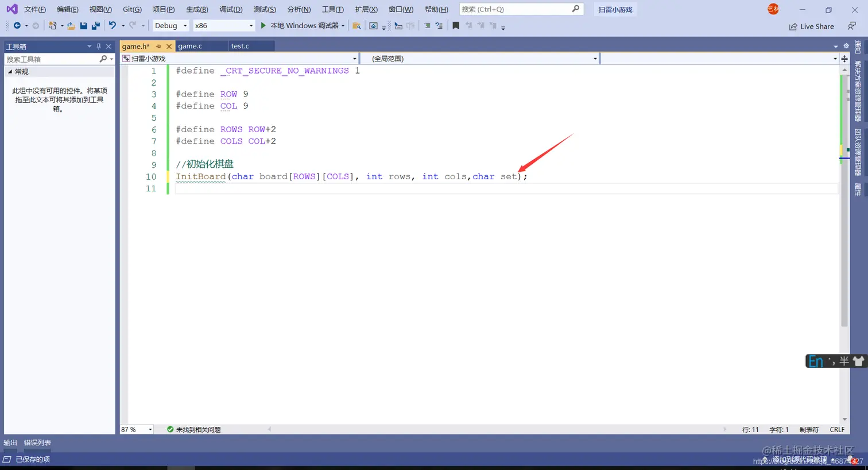Image resolution: width=868 pixels, height=470 pixels.
Task: Expand the debugger target dropdown arrow
Action: pos(343,26)
